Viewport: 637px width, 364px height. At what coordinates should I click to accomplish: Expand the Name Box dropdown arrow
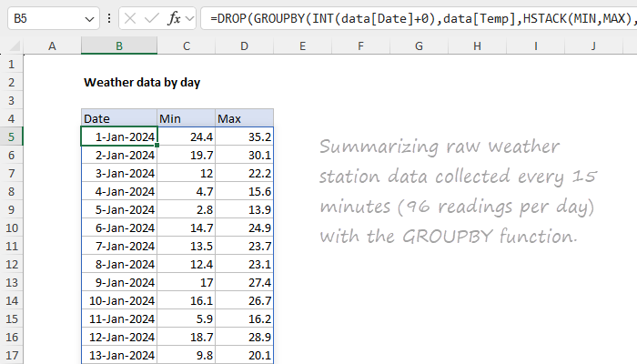pyautogui.click(x=89, y=19)
